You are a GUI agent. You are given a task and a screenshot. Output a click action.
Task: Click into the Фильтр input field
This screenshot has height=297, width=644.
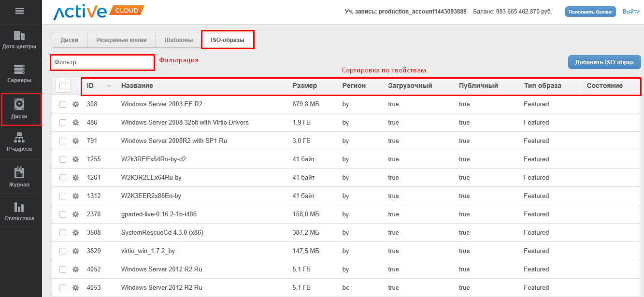(x=102, y=62)
